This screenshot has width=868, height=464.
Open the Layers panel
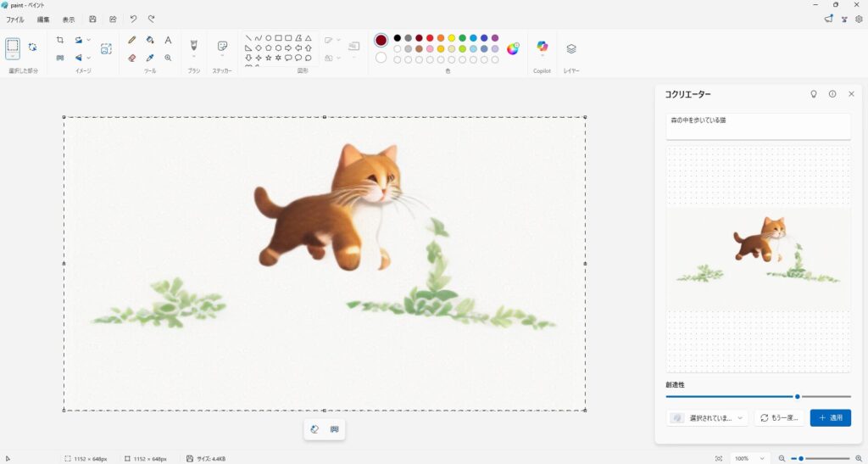[x=571, y=49]
